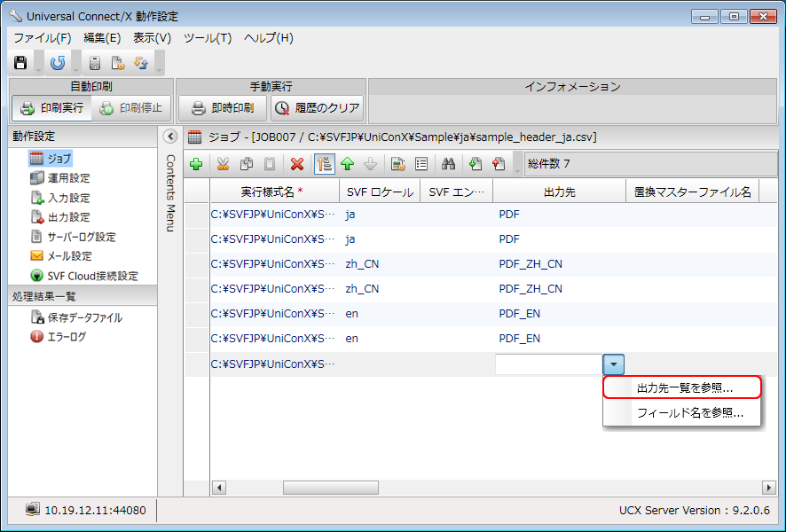Choose フィールド名を参照... from the popup menu

682,413
